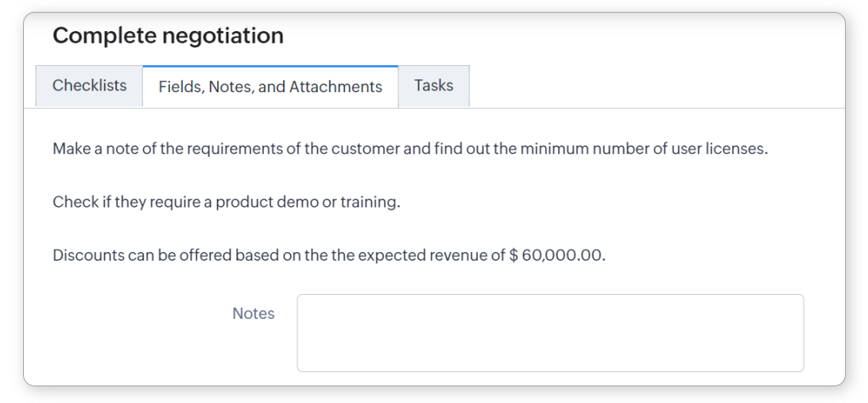Open the Tasks tab
868x403 pixels.
pyautogui.click(x=433, y=86)
